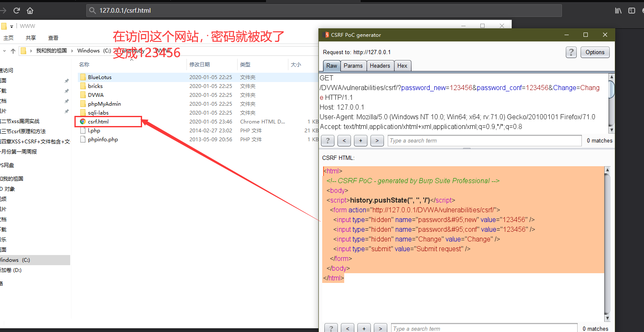Open the 共享 tab in File Explorer
This screenshot has width=644, height=332.
(x=31, y=38)
